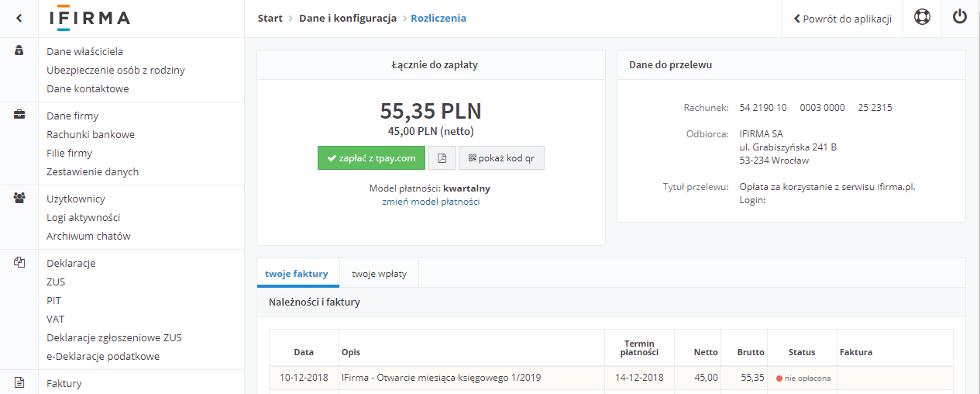Click address ul. Grabiszyńska 241 B
The image size is (980, 394).
(788, 147)
